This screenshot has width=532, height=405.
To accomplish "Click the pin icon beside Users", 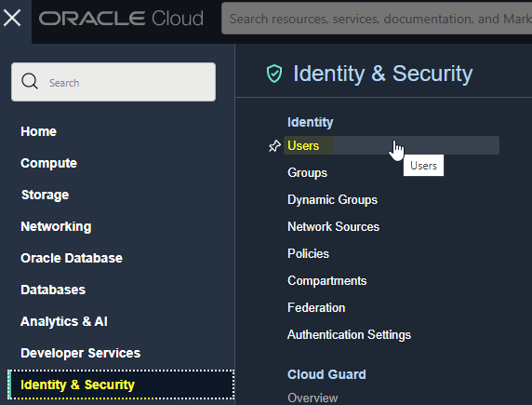I will pos(274,146).
